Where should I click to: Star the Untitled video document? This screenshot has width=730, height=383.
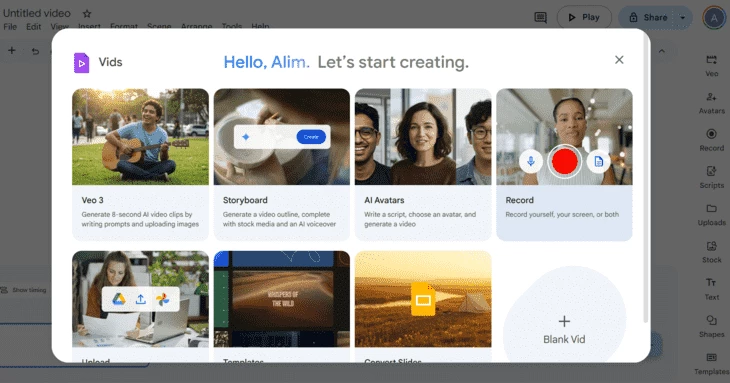click(87, 13)
